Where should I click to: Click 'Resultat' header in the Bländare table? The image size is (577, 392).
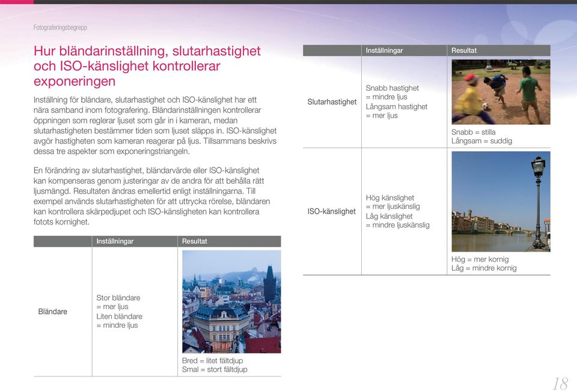pyautogui.click(x=194, y=241)
